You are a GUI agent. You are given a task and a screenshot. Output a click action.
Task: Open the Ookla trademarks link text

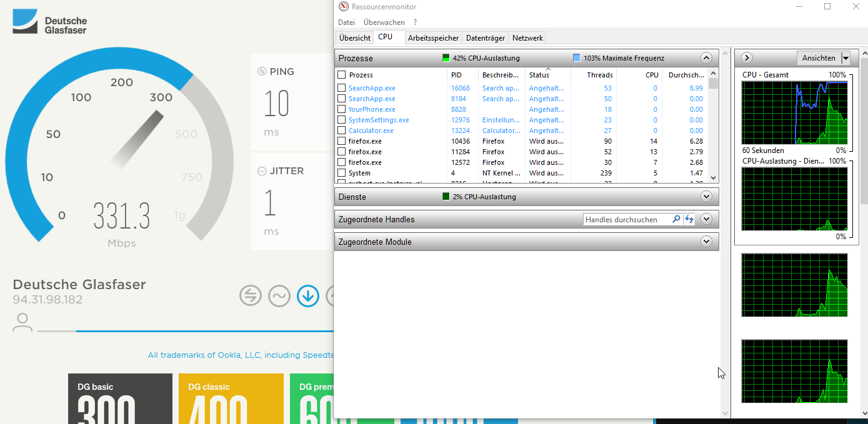pos(241,355)
